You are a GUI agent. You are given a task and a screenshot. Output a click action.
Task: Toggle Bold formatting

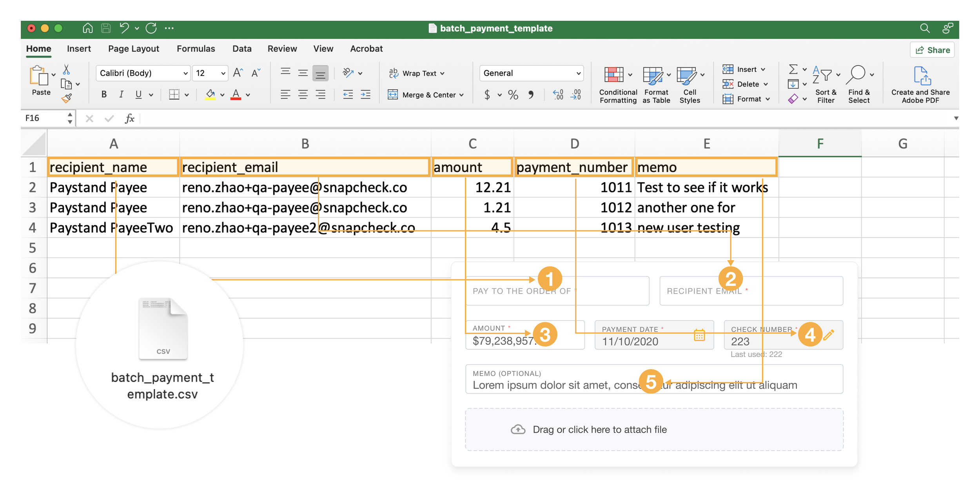pyautogui.click(x=104, y=94)
